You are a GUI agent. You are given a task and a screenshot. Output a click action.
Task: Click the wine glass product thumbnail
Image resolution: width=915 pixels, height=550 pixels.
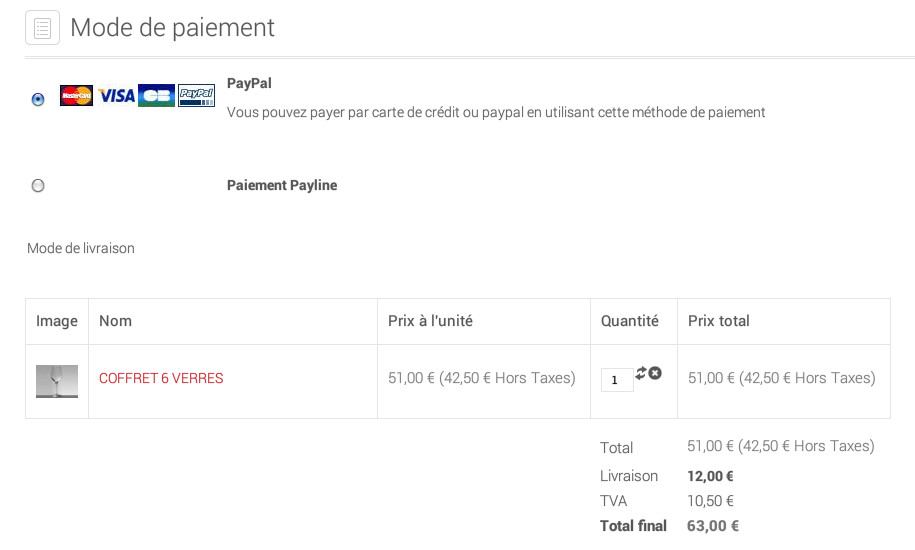(x=57, y=381)
